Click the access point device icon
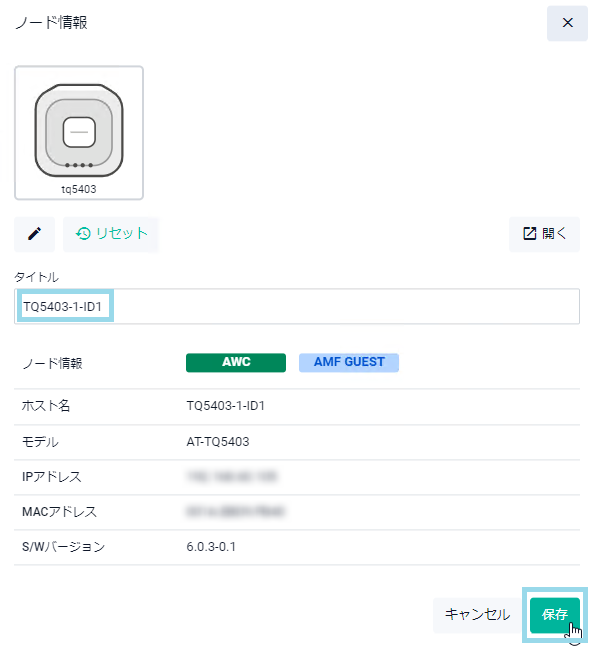This screenshot has height=647, width=594. tap(79, 130)
